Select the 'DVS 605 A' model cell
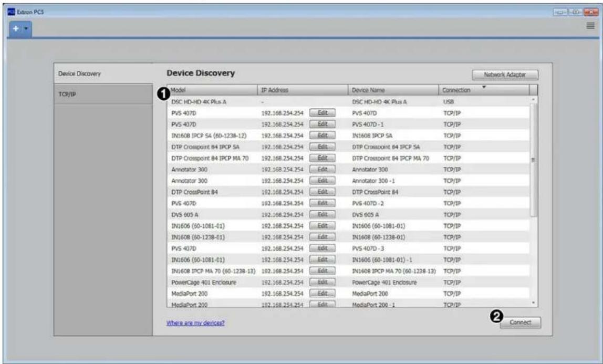Image resolution: width=603 pixels, height=364 pixels. (184, 215)
